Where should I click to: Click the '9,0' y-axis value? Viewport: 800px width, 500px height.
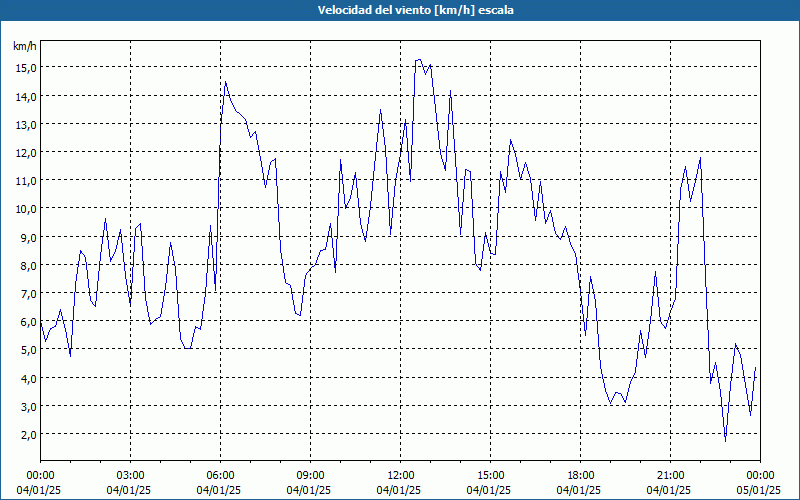point(27,237)
